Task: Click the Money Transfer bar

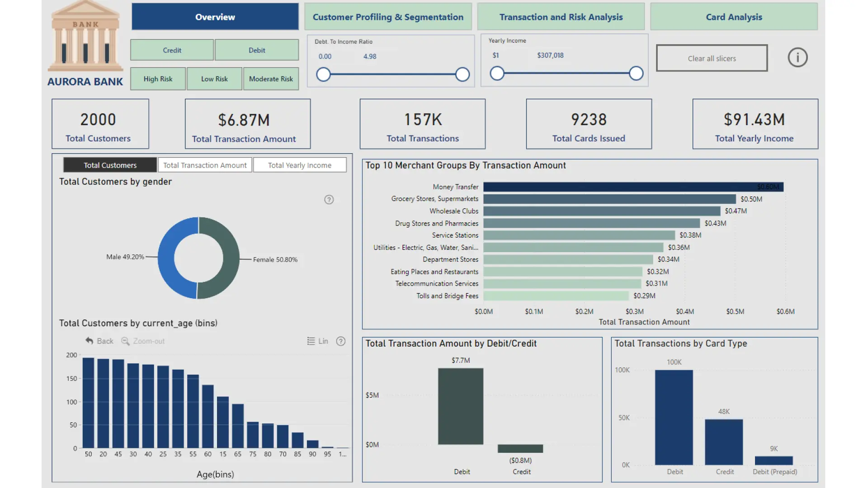Action: click(x=633, y=187)
